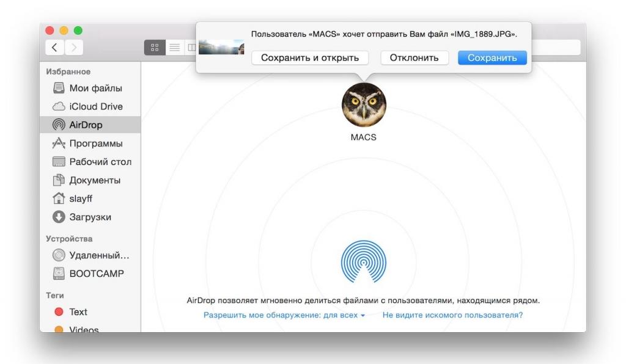626x364 pixels.
Task: Open Разрешить мое обнаружение dropdown
Action: [x=284, y=315]
